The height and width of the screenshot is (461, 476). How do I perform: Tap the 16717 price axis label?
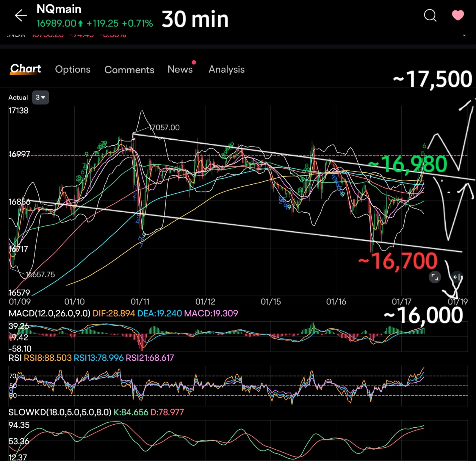click(x=18, y=249)
